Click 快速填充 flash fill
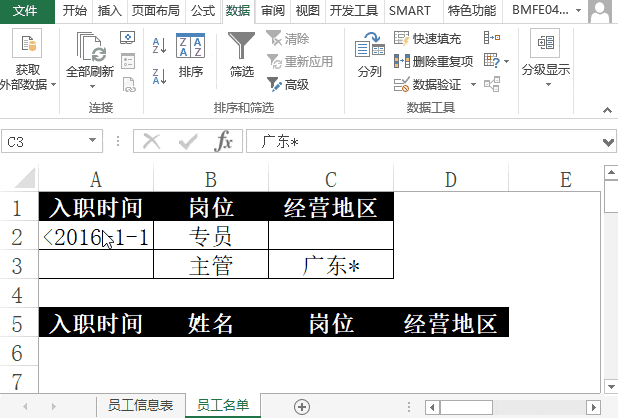 427,39
